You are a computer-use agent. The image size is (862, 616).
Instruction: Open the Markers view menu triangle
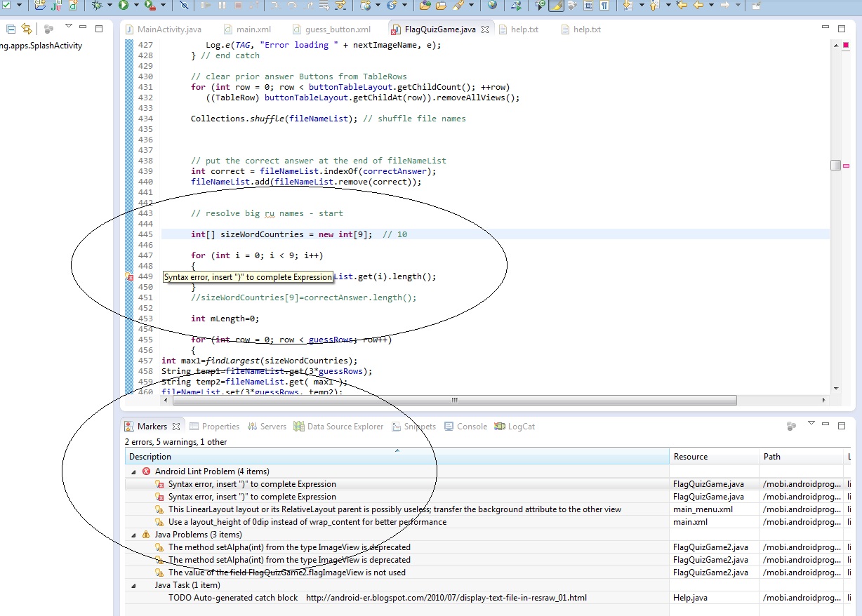[x=811, y=424]
